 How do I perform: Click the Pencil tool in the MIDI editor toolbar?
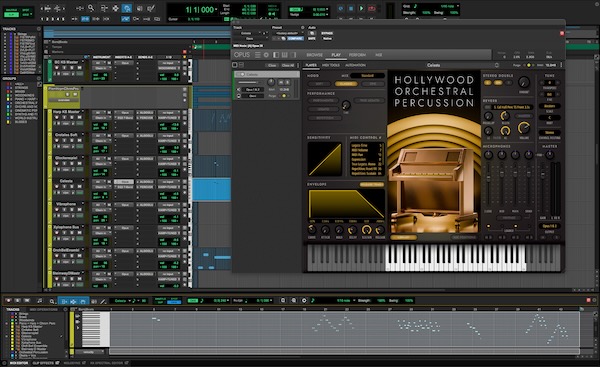click(x=103, y=301)
